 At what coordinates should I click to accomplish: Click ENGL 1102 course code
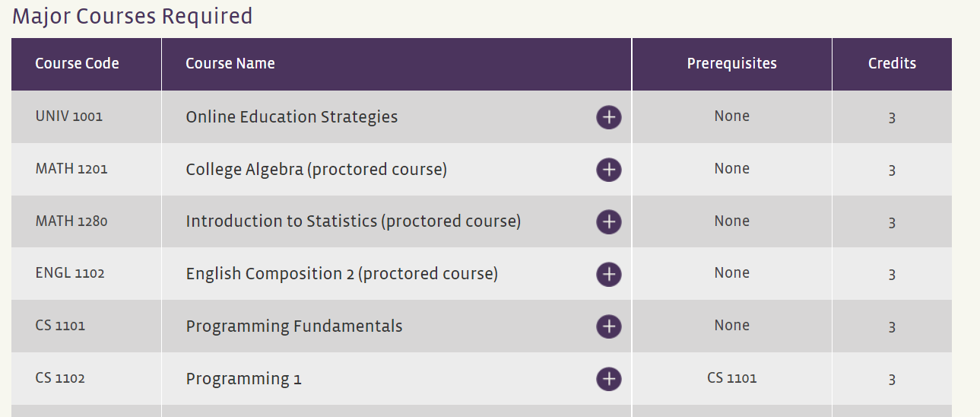[x=70, y=273]
